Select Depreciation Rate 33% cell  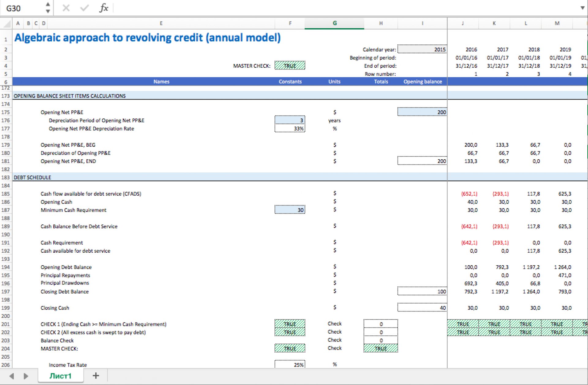point(290,128)
